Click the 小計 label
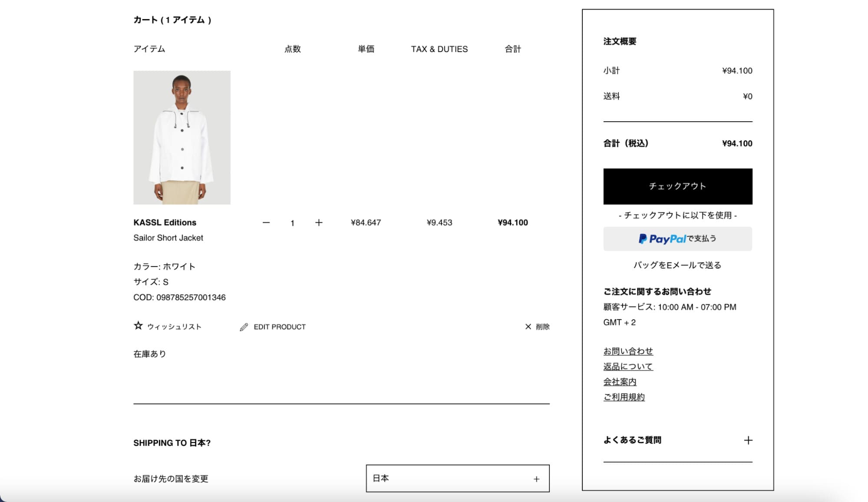Image resolution: width=868 pixels, height=502 pixels. [611, 70]
